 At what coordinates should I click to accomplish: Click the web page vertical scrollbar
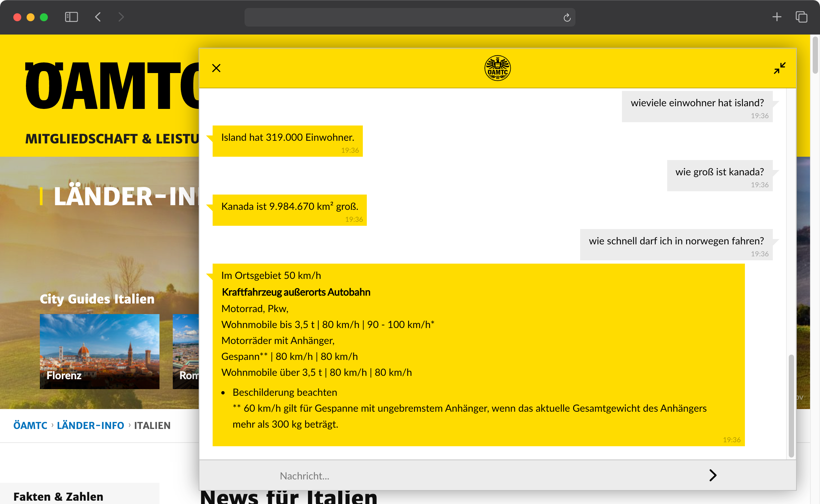pos(815,55)
